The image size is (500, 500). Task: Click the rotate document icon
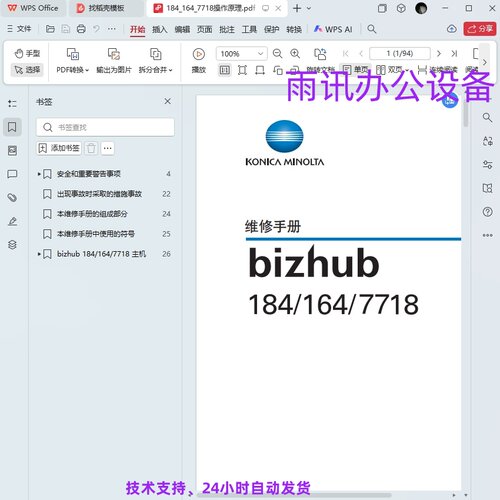coord(320,54)
